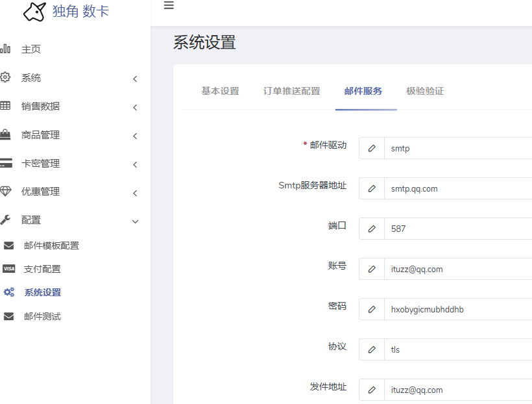Click the pencil icon for 协议
The width and height of the screenshot is (532, 404).
click(x=372, y=349)
